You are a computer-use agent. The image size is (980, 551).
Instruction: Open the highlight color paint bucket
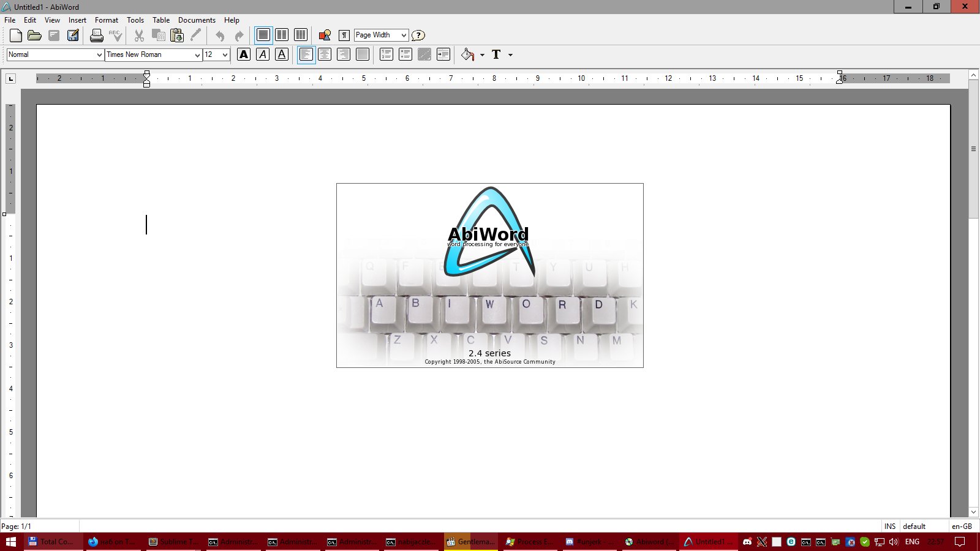(468, 54)
